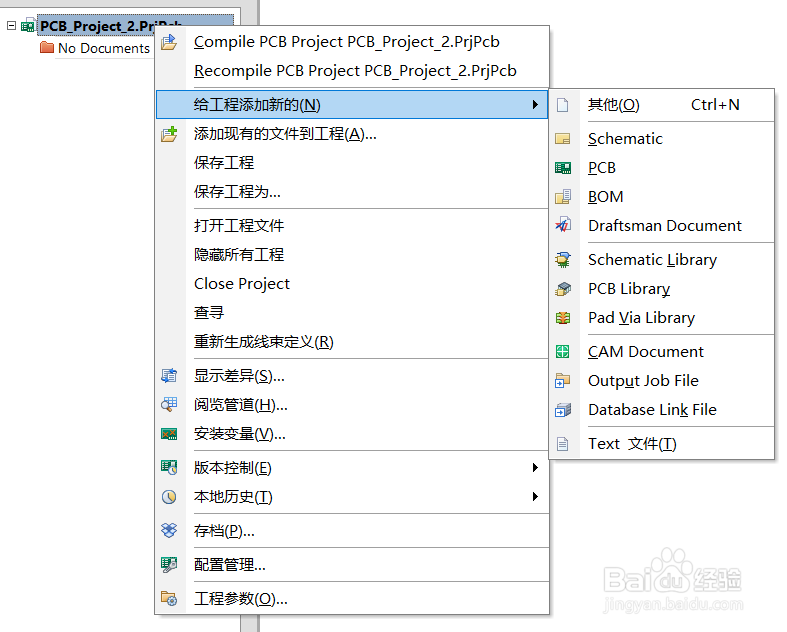The width and height of the screenshot is (787, 632).
Task: Click the Draftsman Document icon
Action: click(x=563, y=225)
